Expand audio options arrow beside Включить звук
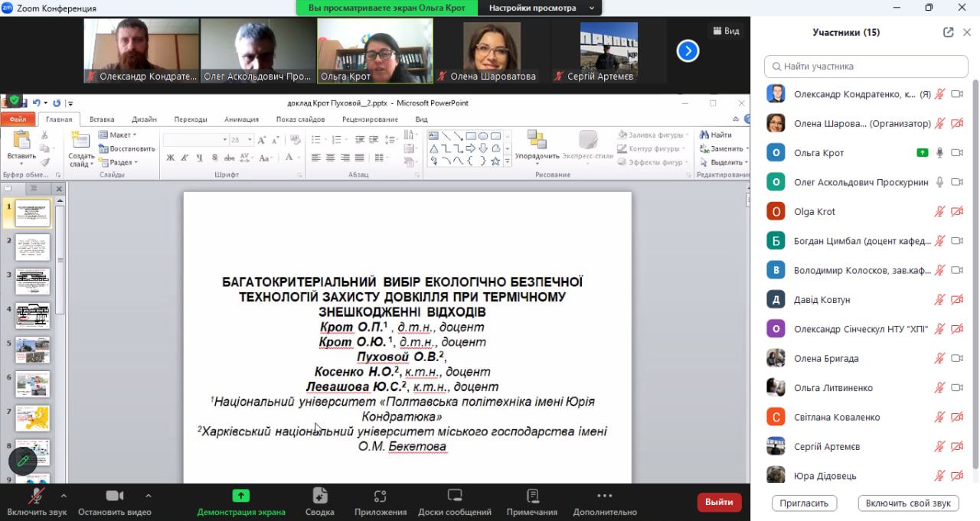Viewport: 980px width, 521px height. click(x=64, y=495)
